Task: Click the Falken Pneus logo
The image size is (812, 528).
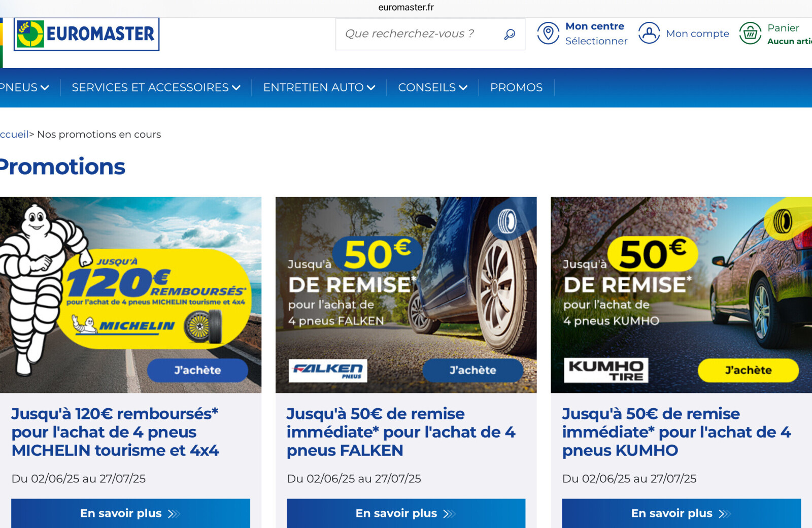Action: point(328,371)
